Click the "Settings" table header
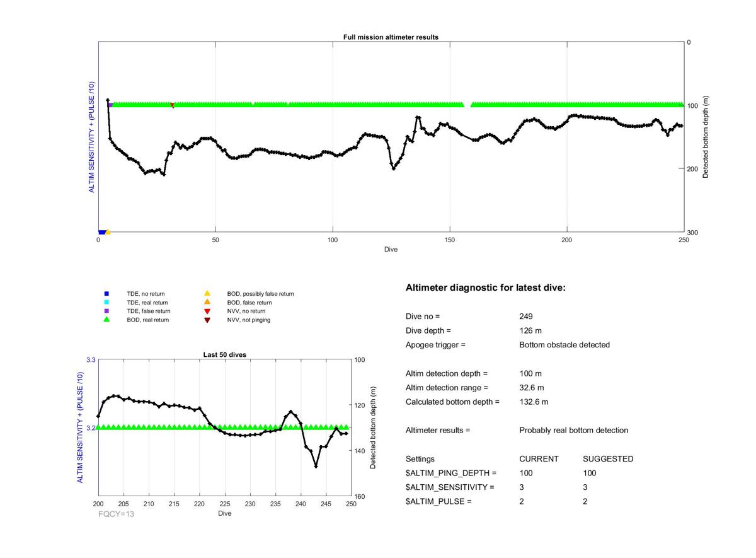This screenshot has height=558, width=756. click(x=420, y=459)
